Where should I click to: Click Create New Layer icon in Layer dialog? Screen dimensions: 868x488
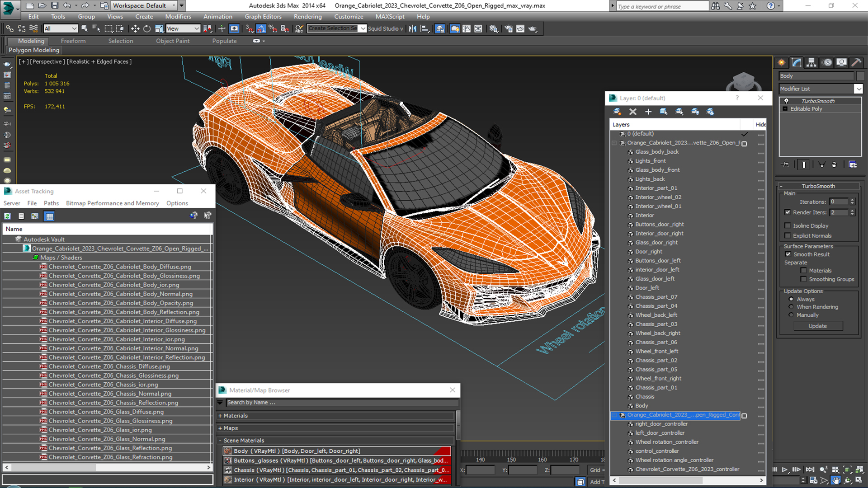click(x=617, y=112)
